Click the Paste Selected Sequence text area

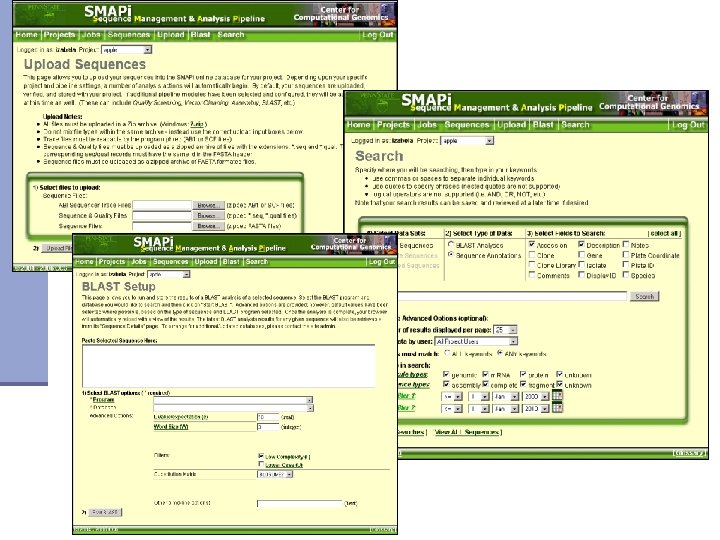tap(228, 366)
